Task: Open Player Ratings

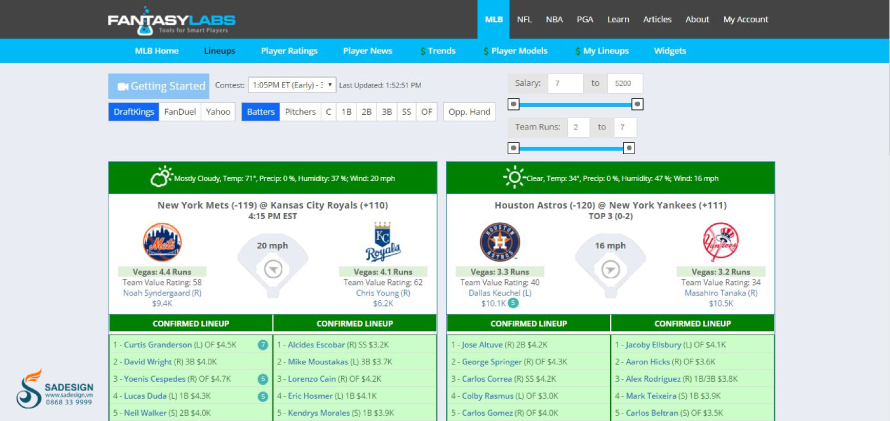Action: click(x=289, y=51)
